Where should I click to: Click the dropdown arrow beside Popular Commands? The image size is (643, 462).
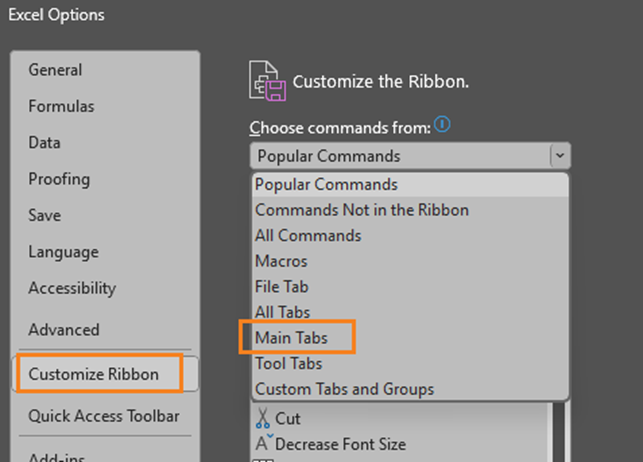[x=560, y=156]
